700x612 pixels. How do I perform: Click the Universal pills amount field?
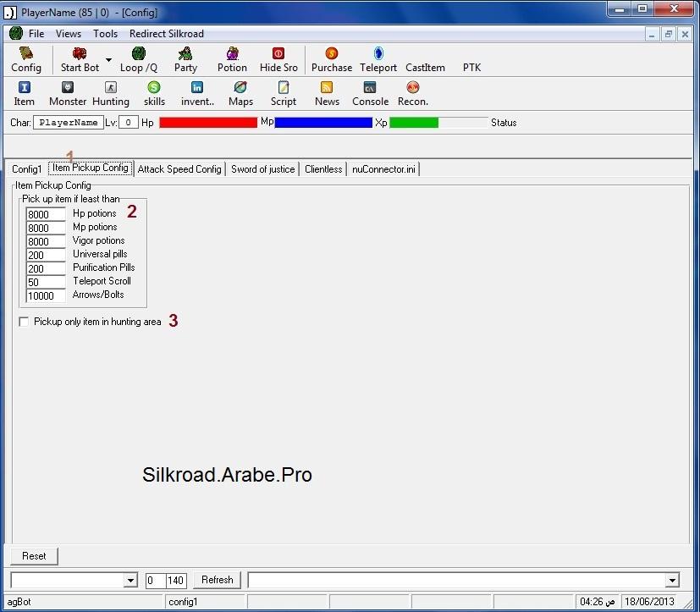(46, 255)
